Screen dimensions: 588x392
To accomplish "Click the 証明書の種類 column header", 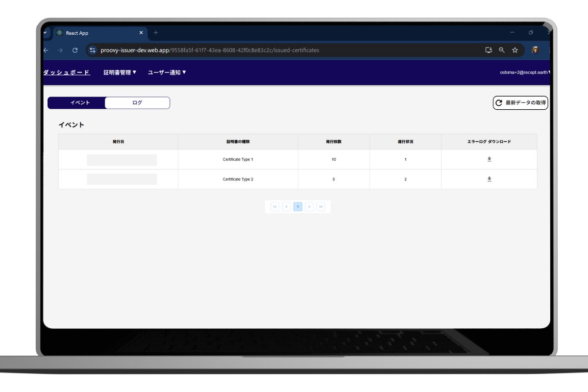I will (x=238, y=142).
